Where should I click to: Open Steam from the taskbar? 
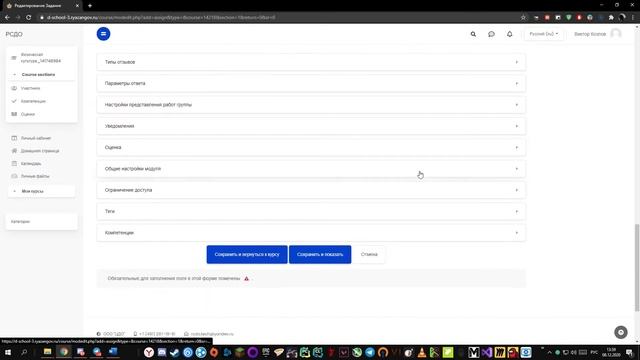[175, 352]
